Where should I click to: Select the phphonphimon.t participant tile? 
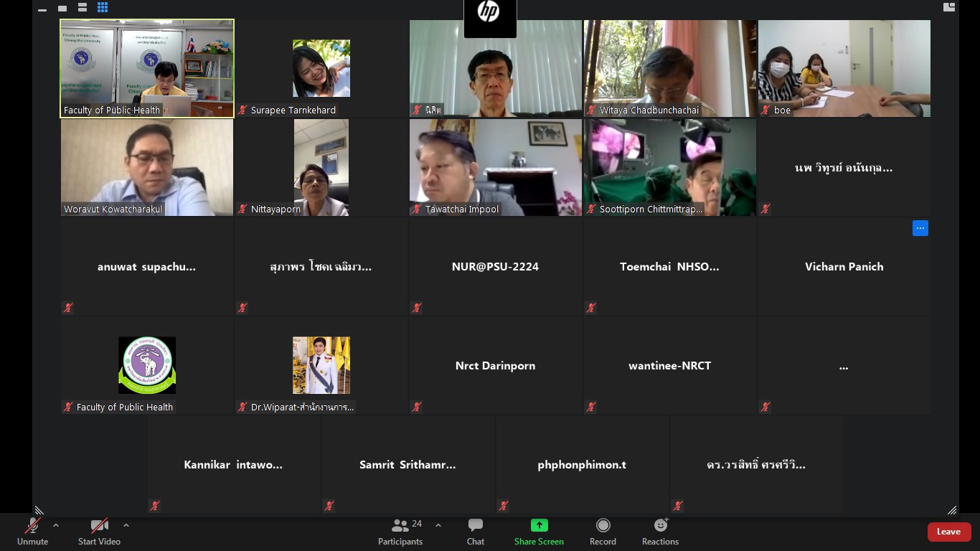tap(582, 465)
